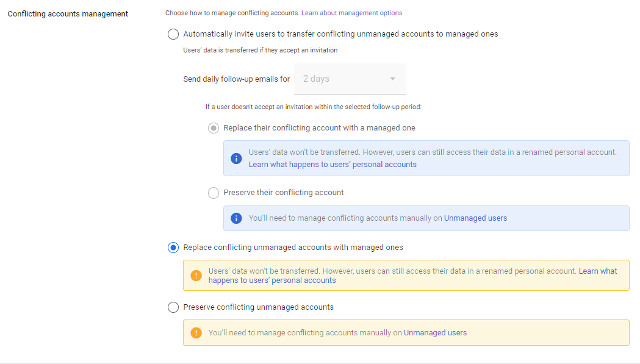640x364 pixels.
Task: Select automatically invite users to transfer accounts
Action: coord(173,34)
